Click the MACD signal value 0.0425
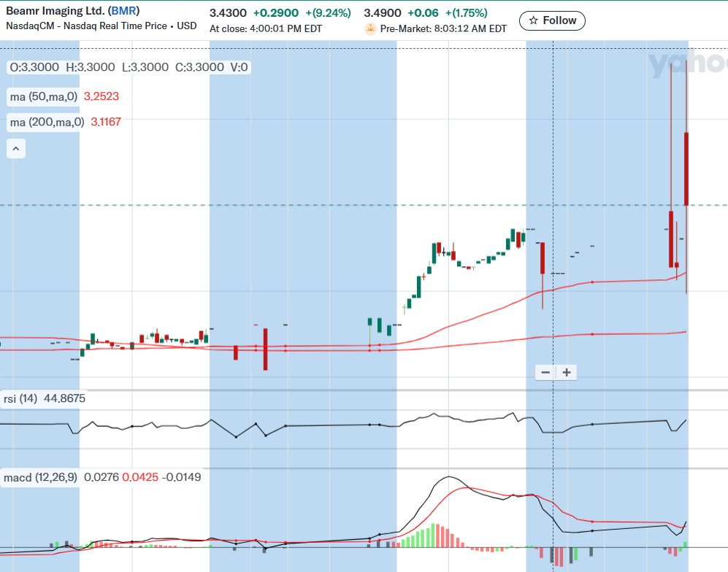The height and width of the screenshot is (572, 728). point(140,477)
